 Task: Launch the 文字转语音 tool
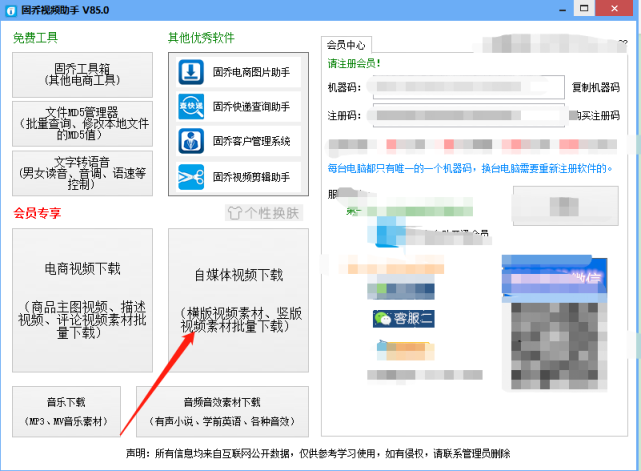pos(82,173)
